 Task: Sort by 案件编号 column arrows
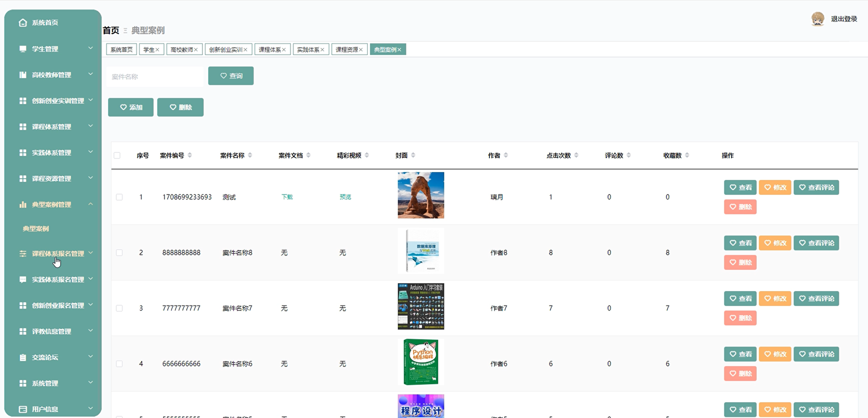pos(190,155)
